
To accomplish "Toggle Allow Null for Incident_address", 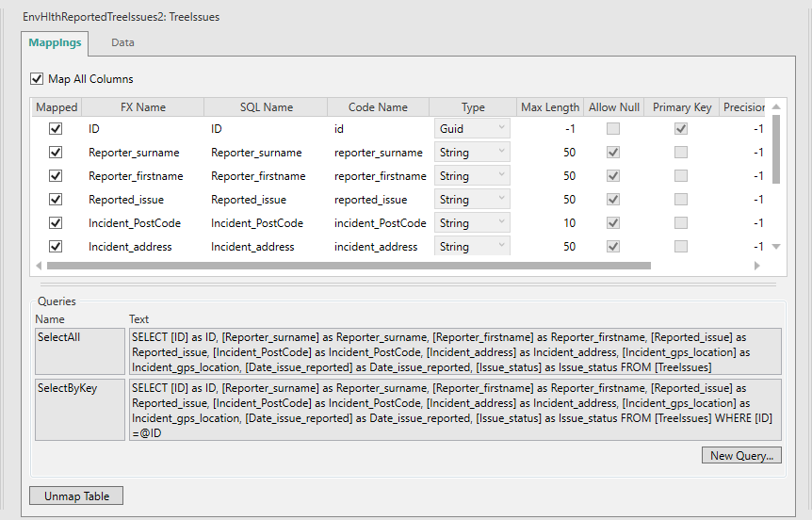I will click(613, 247).
